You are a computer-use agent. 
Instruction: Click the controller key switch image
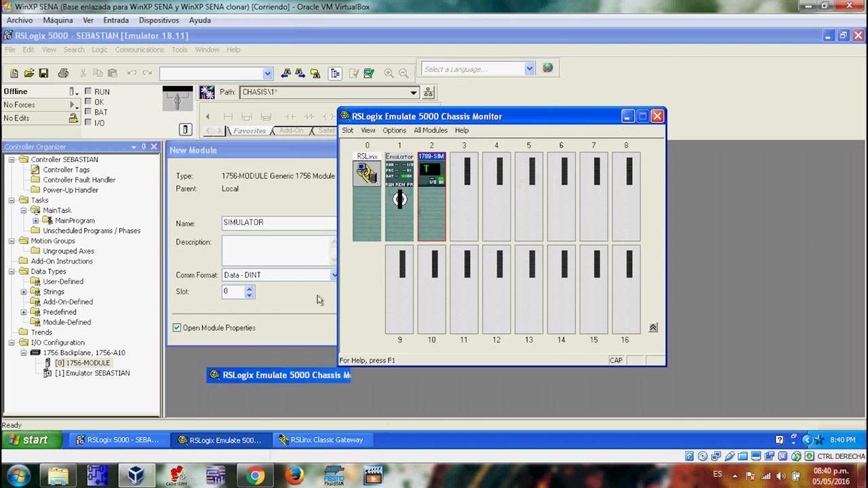click(178, 100)
